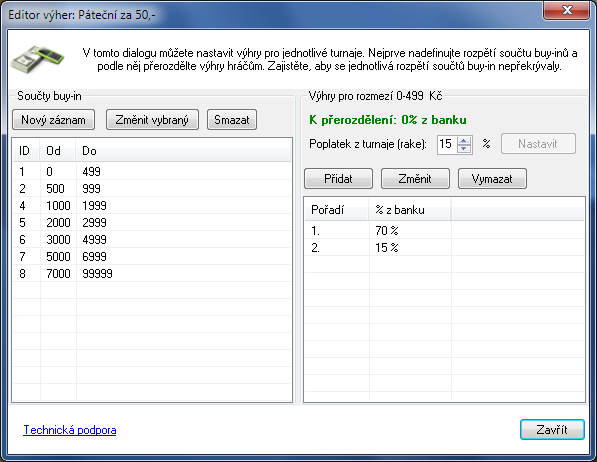The height and width of the screenshot is (462, 597).
Task: Click the K přerozdělení: 0% z banku text
Action: point(388,120)
